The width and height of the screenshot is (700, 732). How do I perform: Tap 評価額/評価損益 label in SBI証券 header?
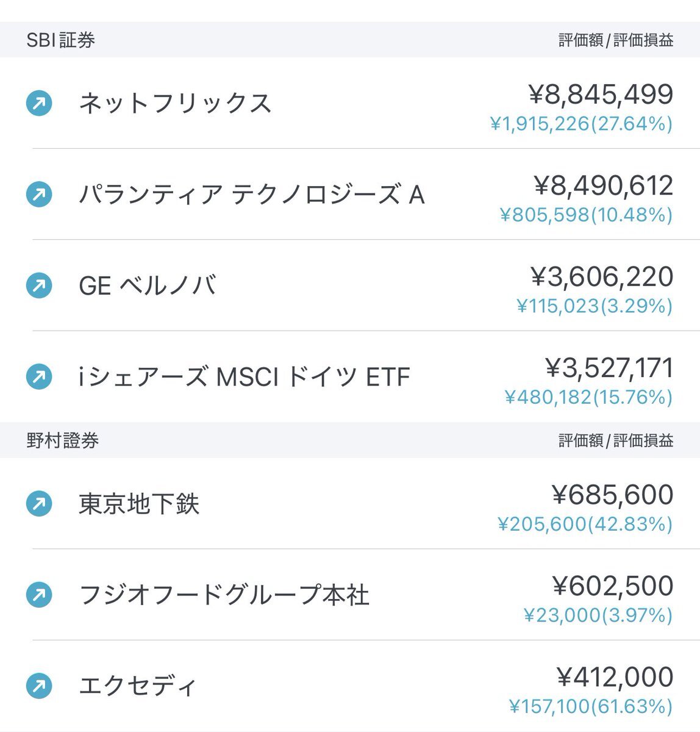tap(616, 40)
